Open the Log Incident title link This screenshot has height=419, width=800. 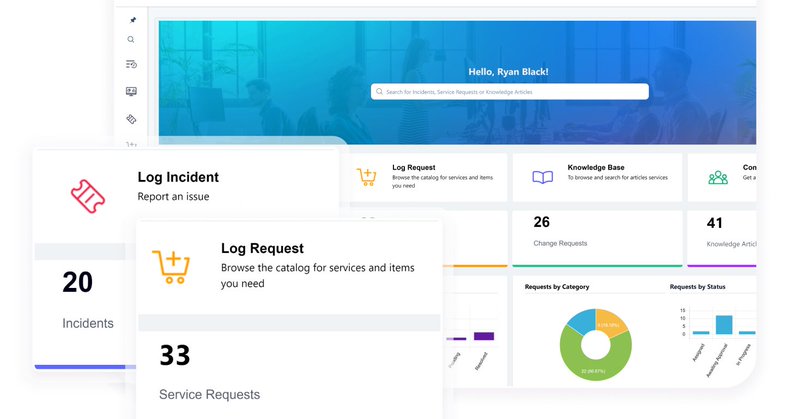(178, 177)
